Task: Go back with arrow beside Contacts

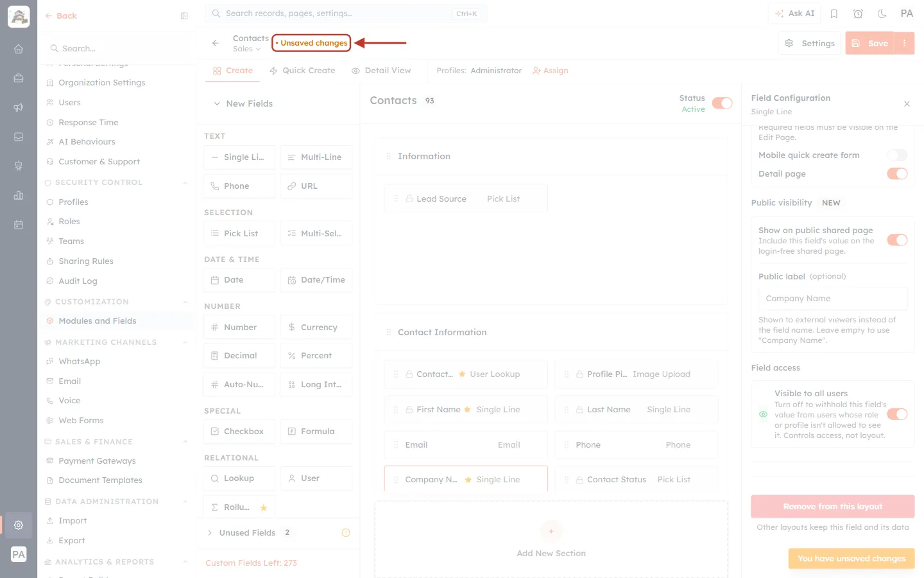Action: pos(216,43)
